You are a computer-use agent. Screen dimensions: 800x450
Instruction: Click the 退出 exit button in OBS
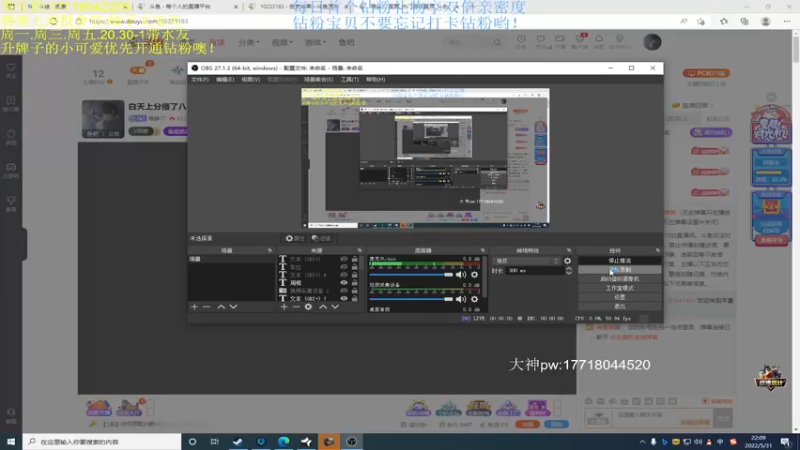(x=619, y=307)
